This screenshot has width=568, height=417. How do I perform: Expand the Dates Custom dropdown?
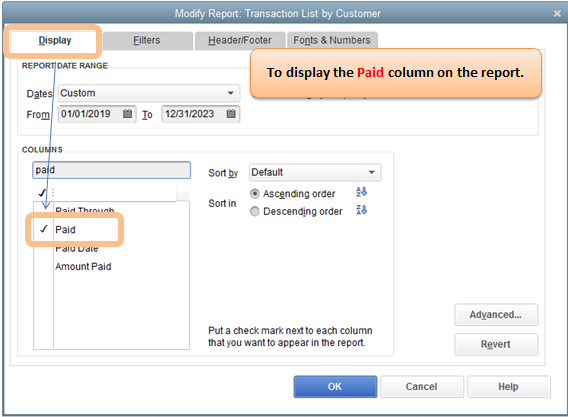coord(149,93)
